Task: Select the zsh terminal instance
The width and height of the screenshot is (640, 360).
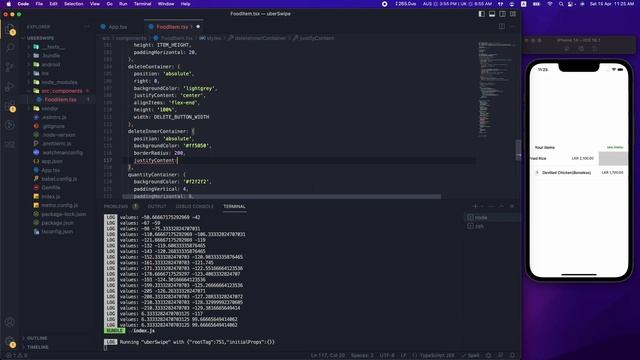Action: (x=492, y=226)
